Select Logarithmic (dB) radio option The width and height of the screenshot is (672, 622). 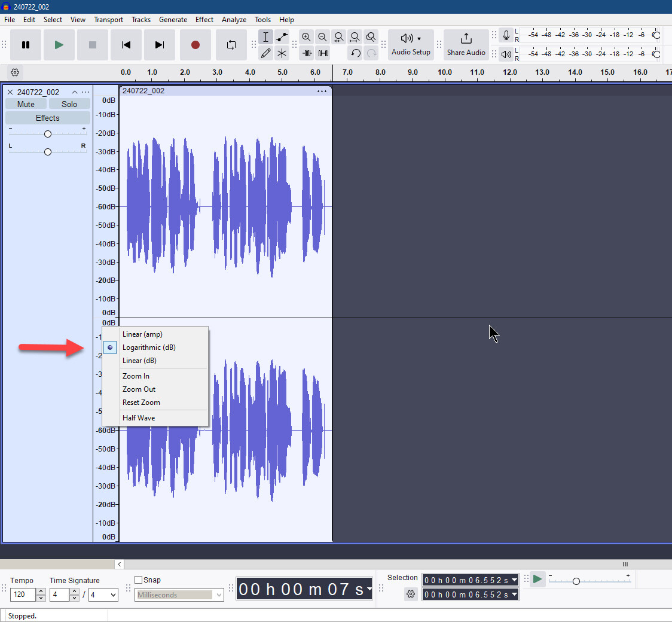[x=149, y=347]
